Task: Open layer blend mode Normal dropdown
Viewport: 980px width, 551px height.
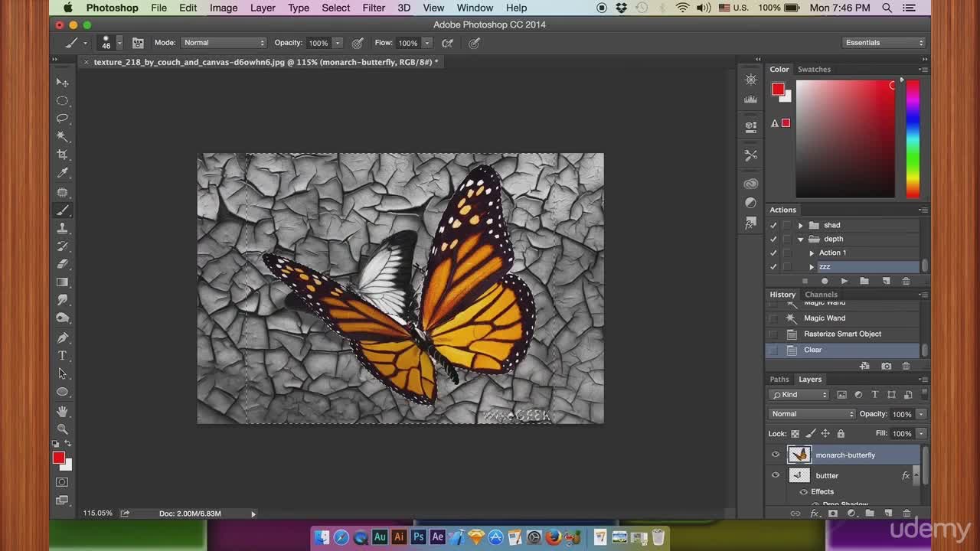Action: (812, 414)
